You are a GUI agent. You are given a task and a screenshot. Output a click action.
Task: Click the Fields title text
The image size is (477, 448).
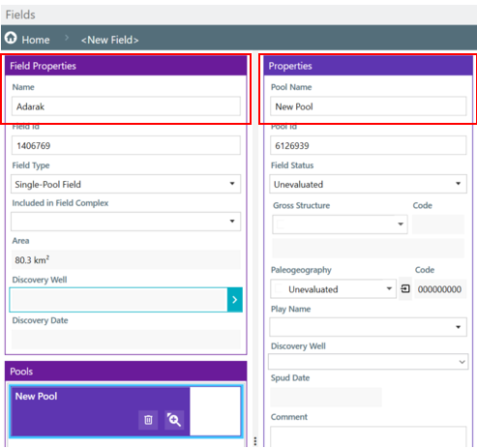pyautogui.click(x=20, y=15)
